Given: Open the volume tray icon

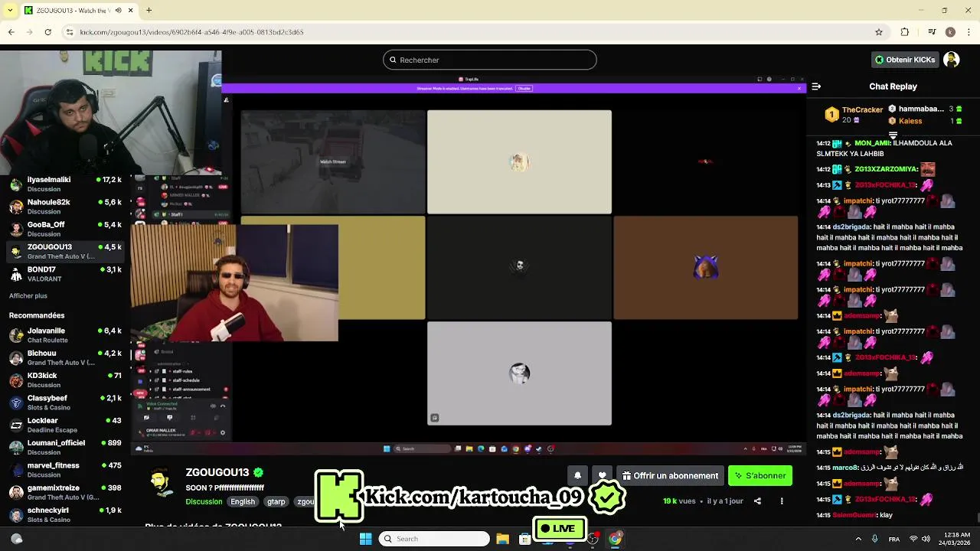Looking at the screenshot, I should pyautogui.click(x=926, y=539).
